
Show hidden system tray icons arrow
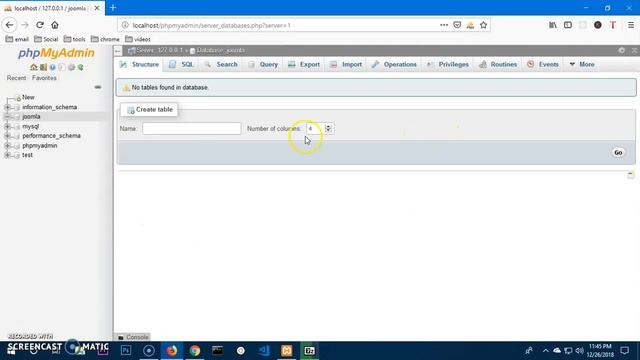tap(545, 351)
